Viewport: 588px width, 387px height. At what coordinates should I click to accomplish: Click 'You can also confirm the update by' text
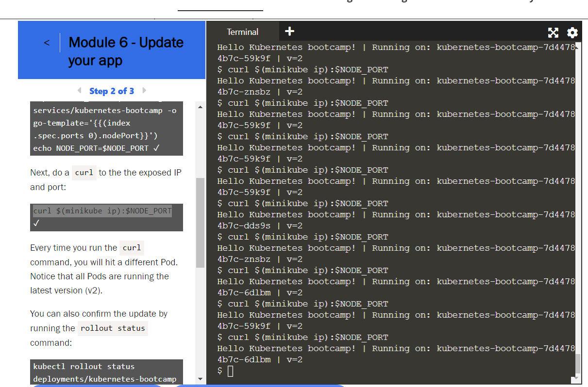[99, 314]
